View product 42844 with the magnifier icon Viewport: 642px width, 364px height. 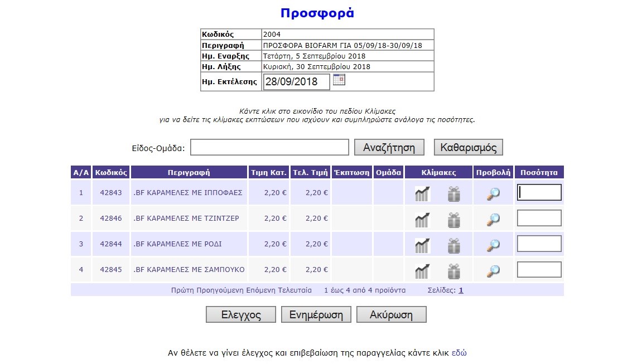(x=494, y=245)
